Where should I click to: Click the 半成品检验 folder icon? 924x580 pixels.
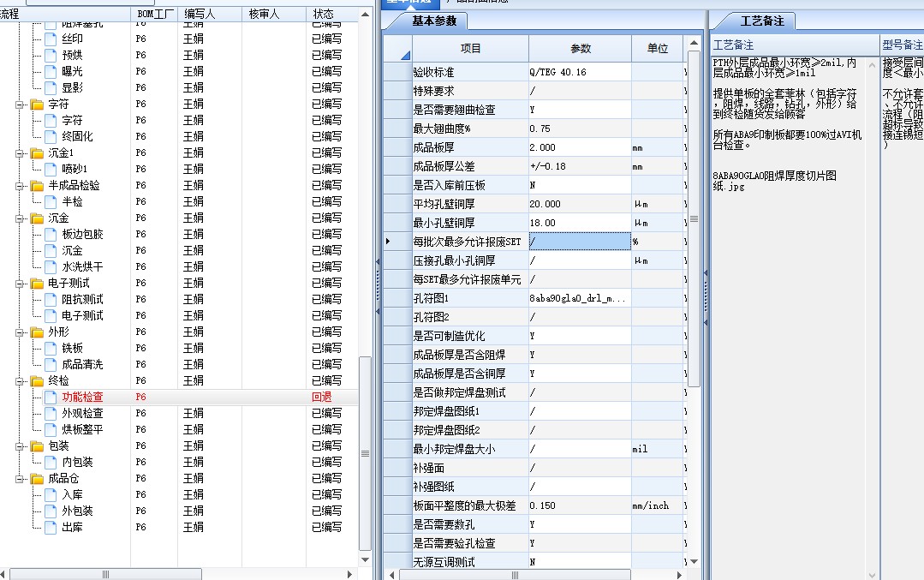[37, 186]
